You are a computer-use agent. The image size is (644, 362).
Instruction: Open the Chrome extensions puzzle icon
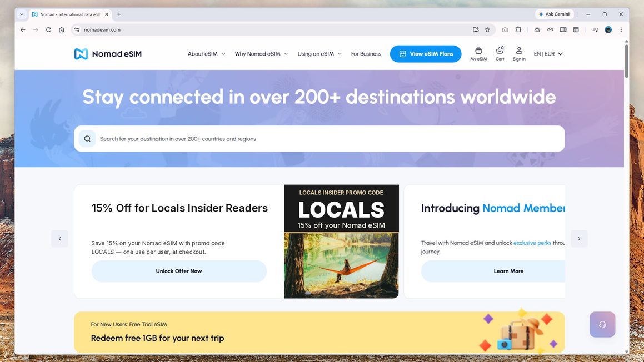518,29
